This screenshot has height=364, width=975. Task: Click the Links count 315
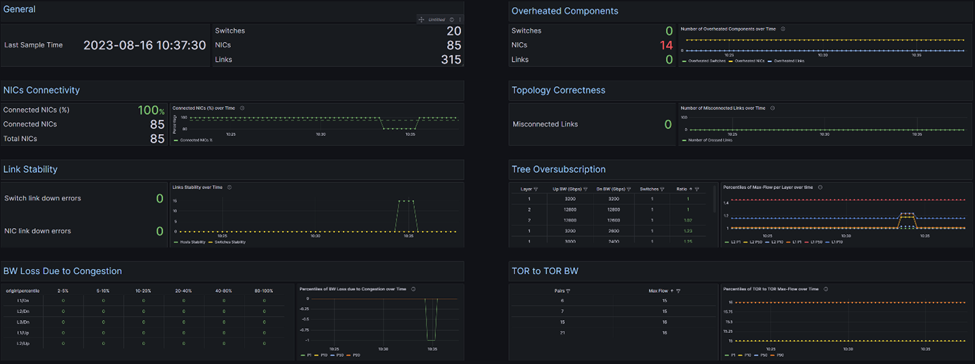click(x=451, y=60)
